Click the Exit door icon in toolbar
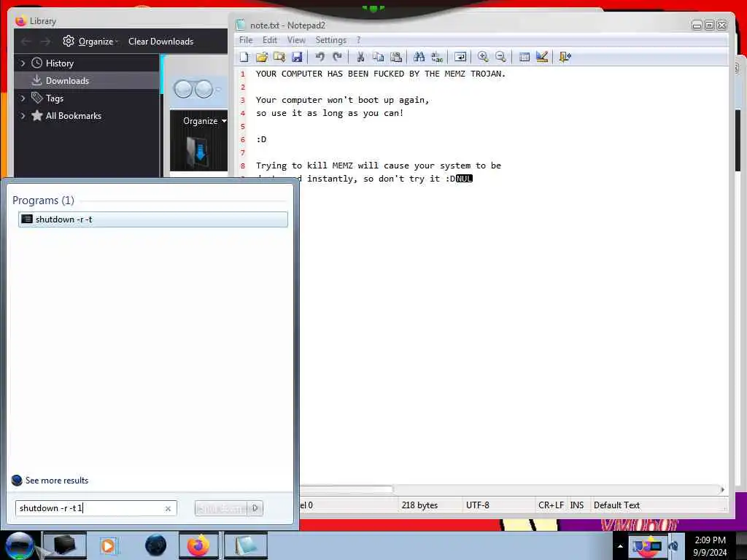Viewport: 747px width, 560px height. tap(565, 57)
